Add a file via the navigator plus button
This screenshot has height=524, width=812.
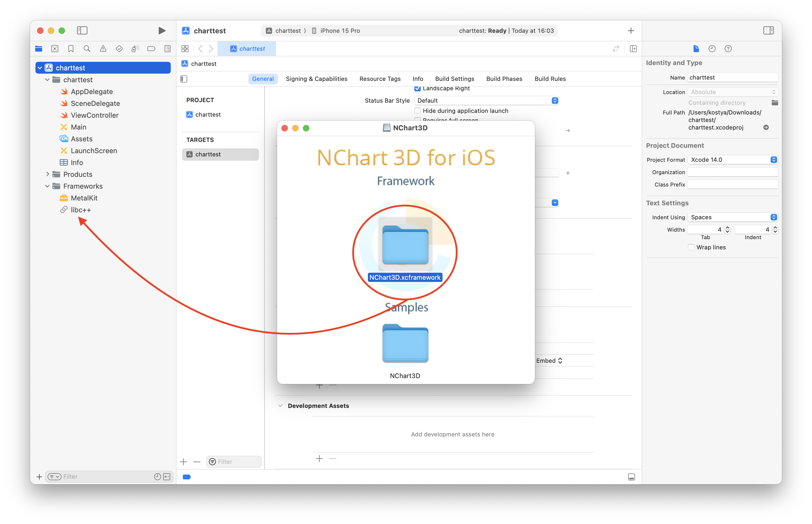point(39,477)
